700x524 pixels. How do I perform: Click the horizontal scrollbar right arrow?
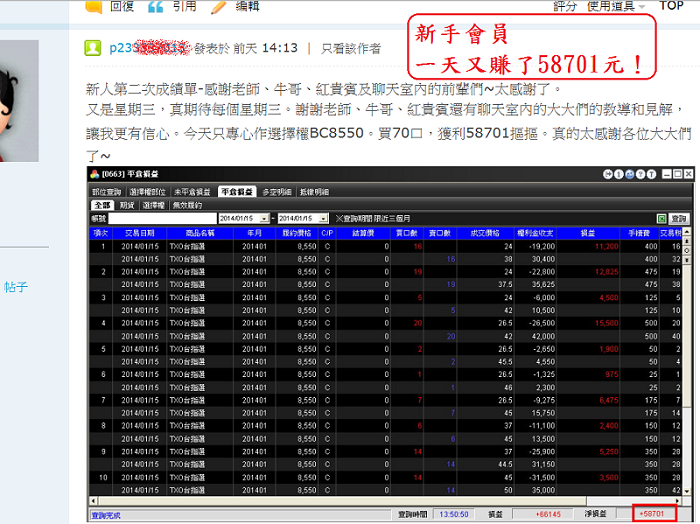(x=678, y=501)
